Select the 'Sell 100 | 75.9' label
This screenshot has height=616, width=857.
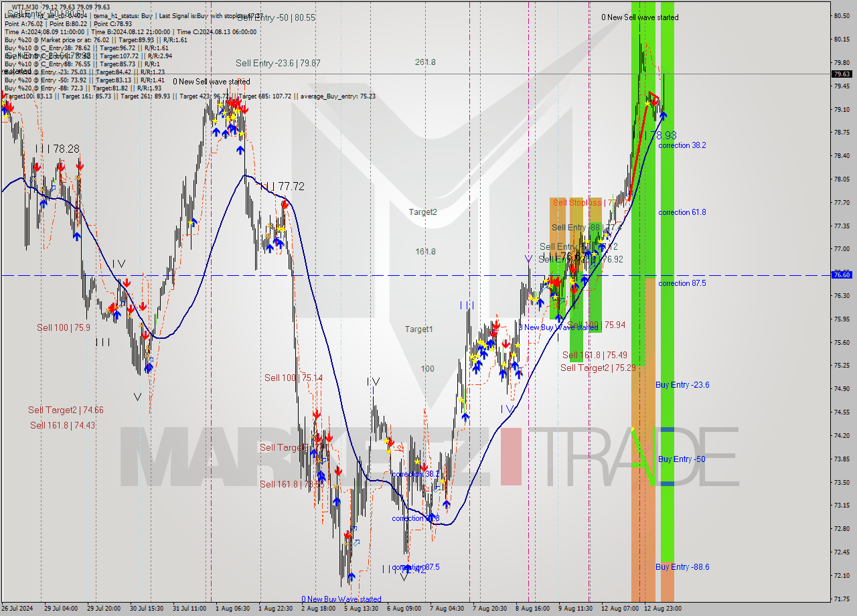point(64,327)
